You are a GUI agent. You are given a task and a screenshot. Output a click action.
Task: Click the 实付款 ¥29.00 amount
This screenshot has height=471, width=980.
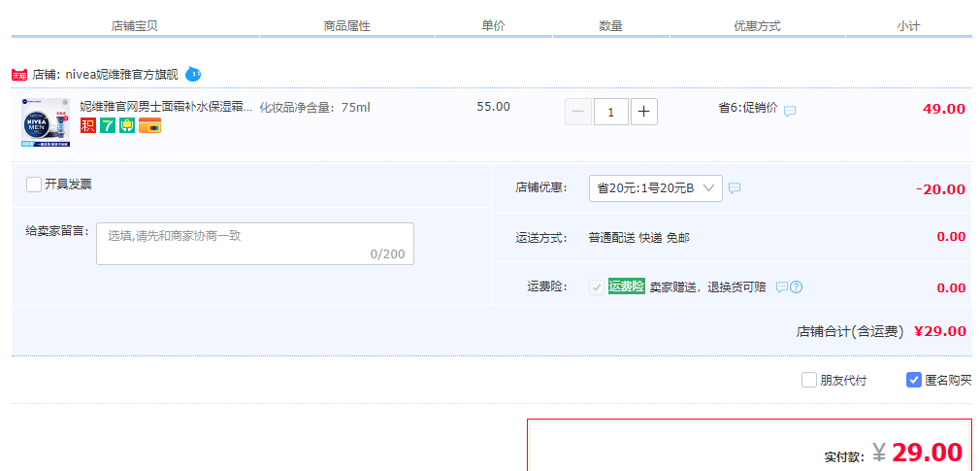tap(918, 453)
